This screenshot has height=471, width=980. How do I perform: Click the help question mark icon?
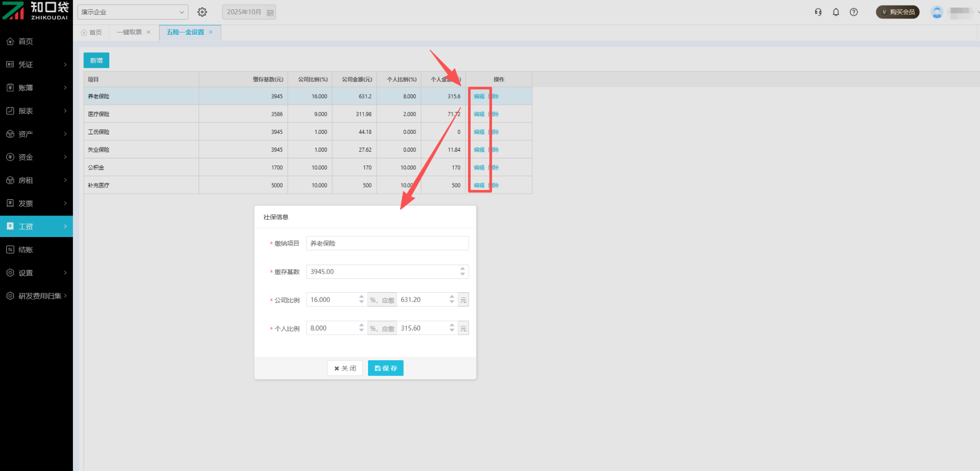853,12
